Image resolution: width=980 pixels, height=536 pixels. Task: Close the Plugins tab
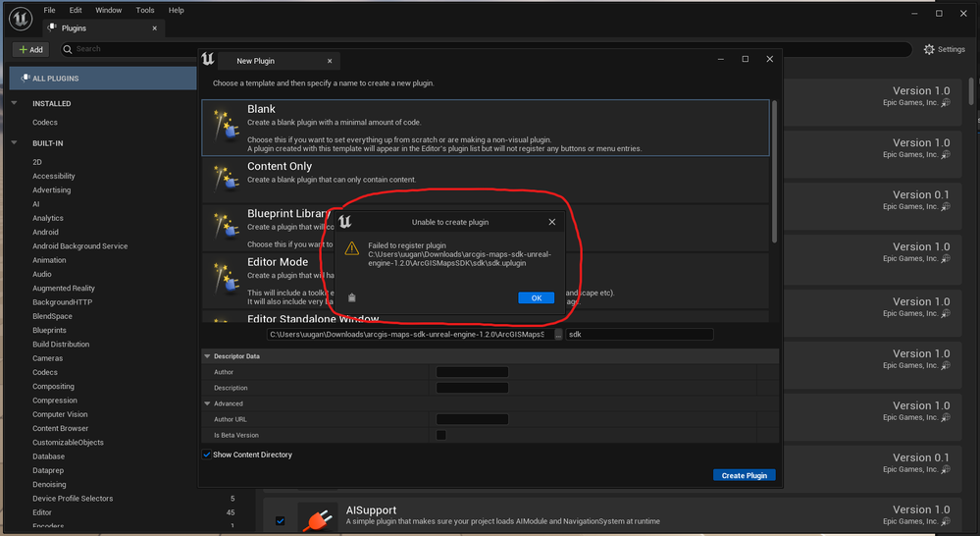154,28
